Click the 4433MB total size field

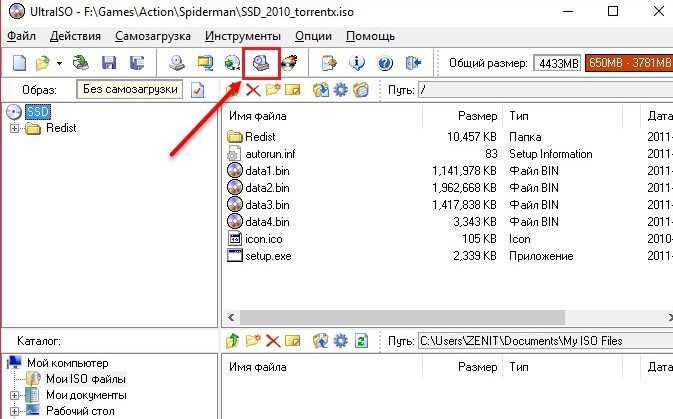click(557, 63)
